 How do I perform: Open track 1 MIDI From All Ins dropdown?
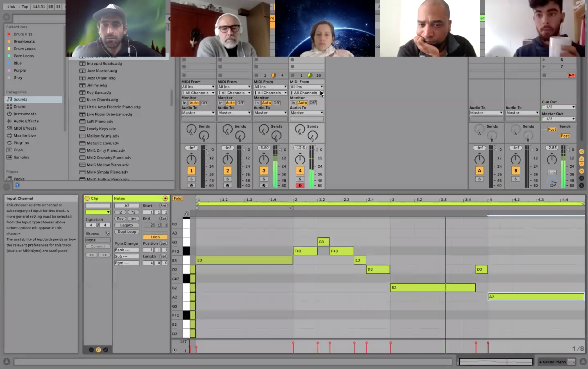point(198,87)
